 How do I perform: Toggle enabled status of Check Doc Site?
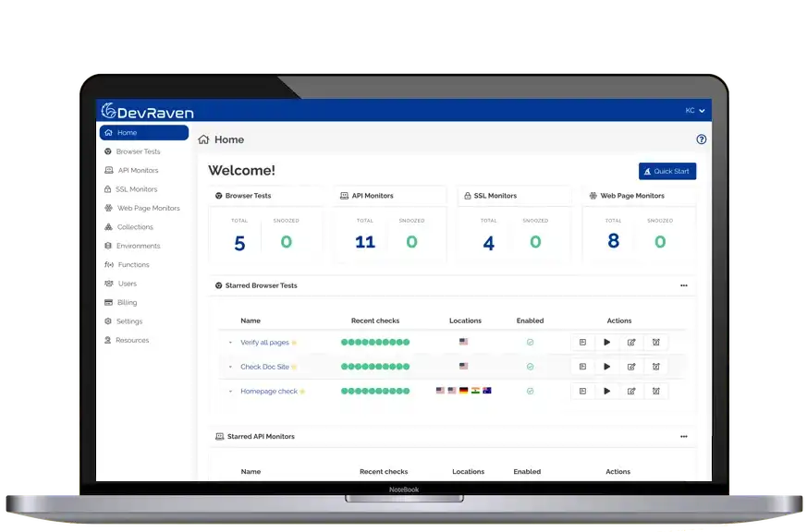(x=530, y=366)
